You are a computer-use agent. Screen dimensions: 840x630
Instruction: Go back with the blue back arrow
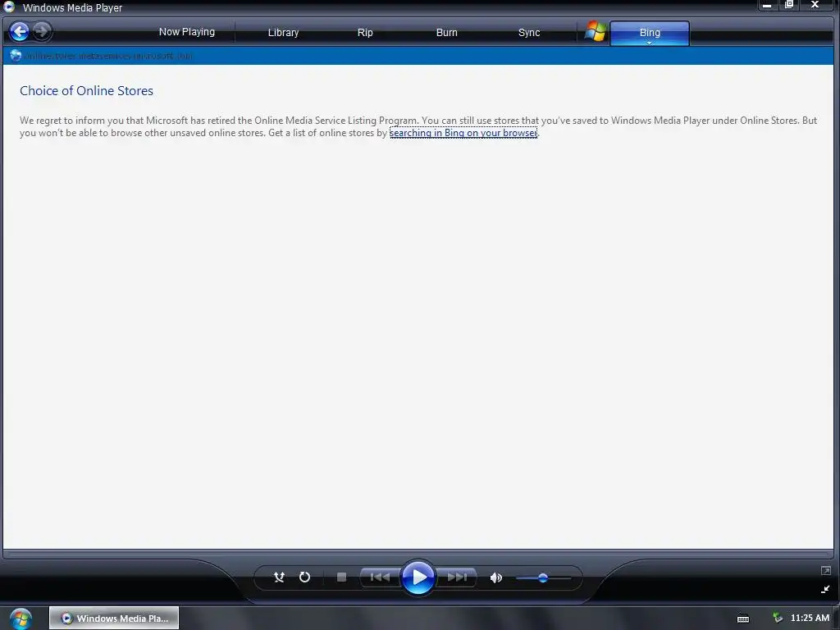20,32
